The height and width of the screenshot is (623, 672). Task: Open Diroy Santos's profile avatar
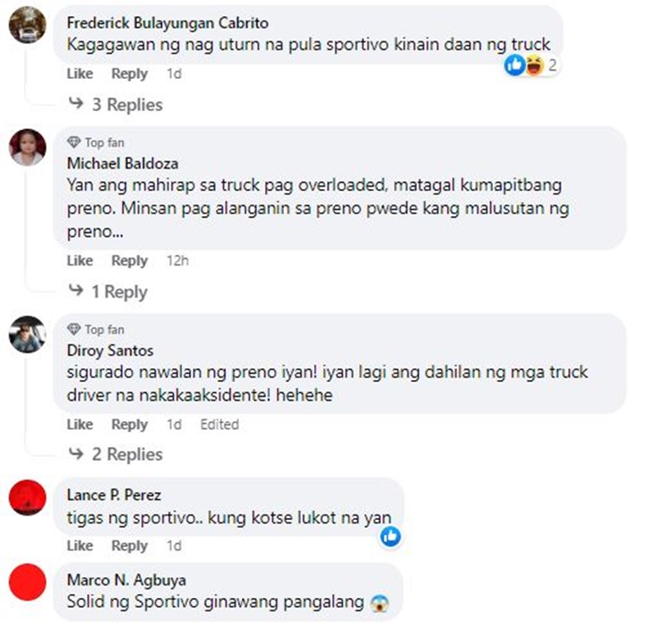tap(28, 334)
